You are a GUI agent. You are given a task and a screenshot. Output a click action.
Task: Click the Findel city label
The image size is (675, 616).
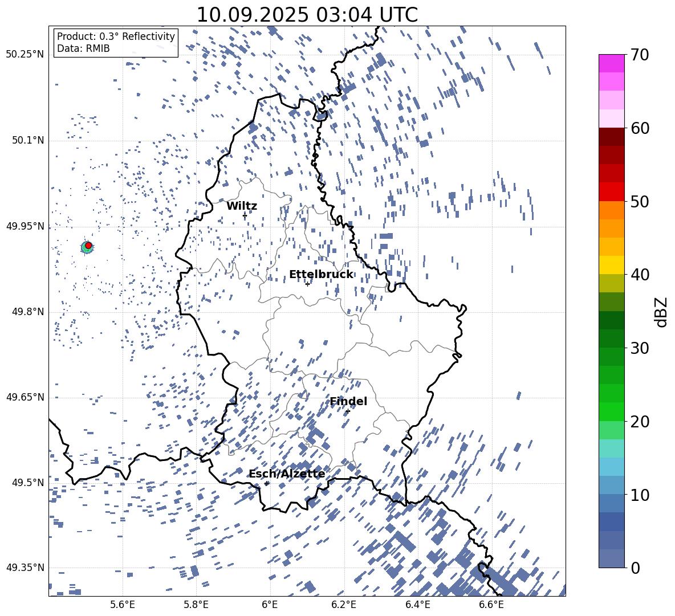click(348, 401)
